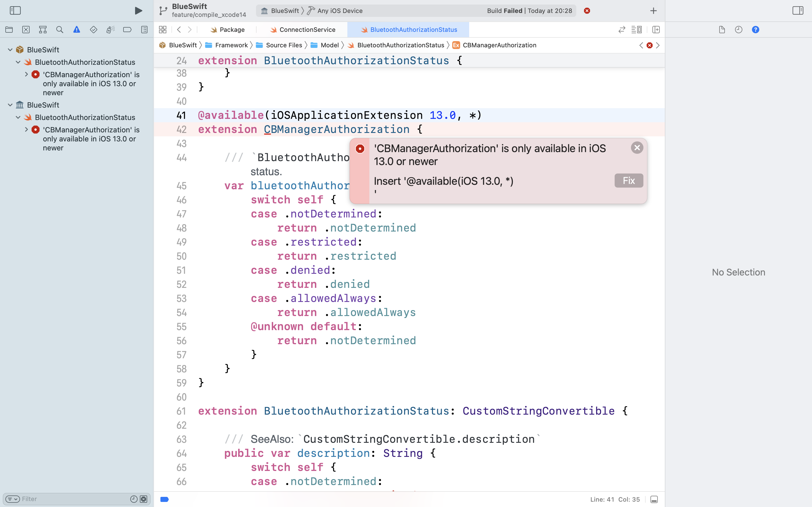
Task: Collapse the top BlueSwift package group
Action: click(10, 50)
